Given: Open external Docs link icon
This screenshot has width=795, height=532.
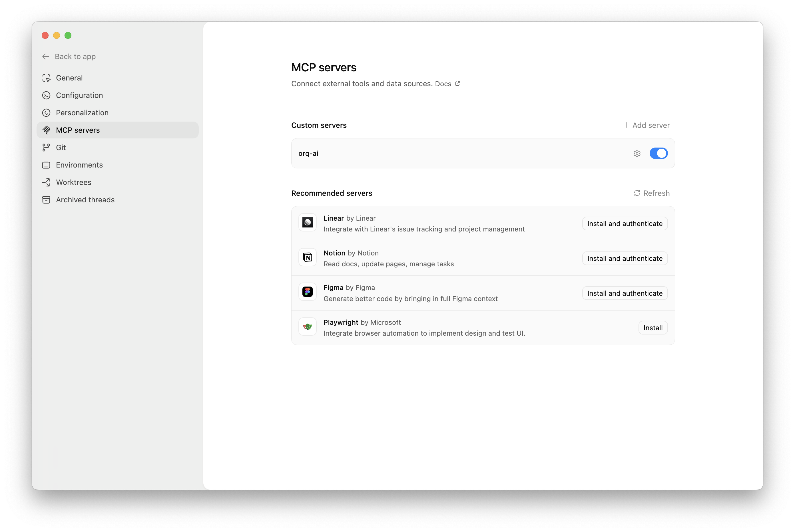Looking at the screenshot, I should tap(457, 83).
